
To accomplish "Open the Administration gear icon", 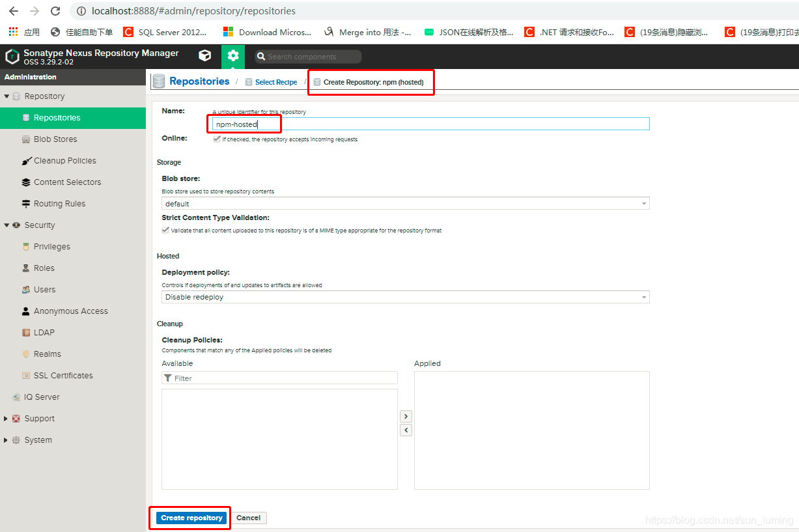I will pyautogui.click(x=233, y=56).
